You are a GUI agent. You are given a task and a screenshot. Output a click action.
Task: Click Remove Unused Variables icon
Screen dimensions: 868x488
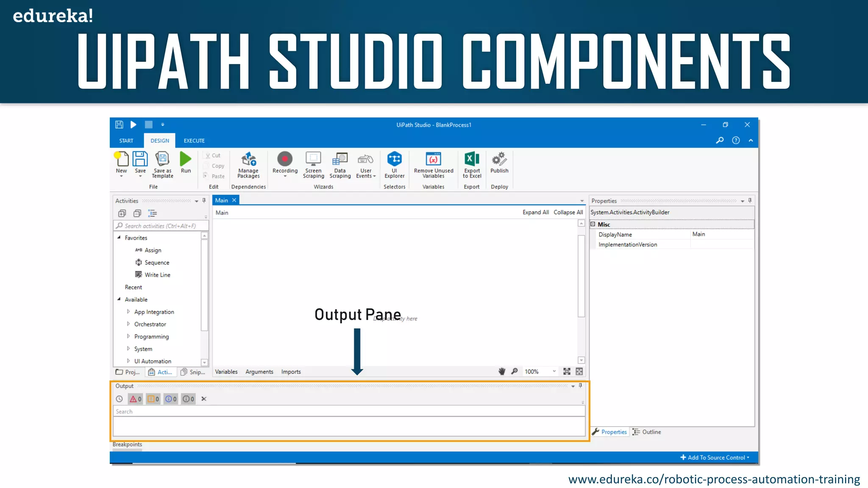click(433, 159)
